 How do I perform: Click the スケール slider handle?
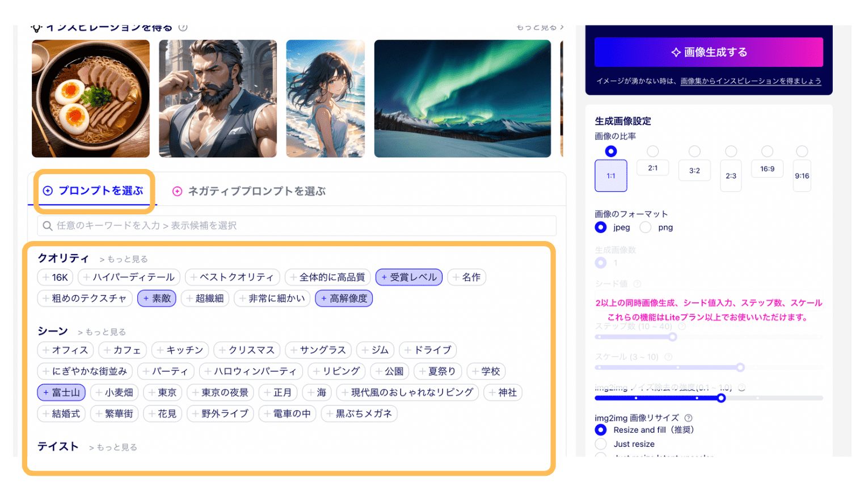point(740,367)
